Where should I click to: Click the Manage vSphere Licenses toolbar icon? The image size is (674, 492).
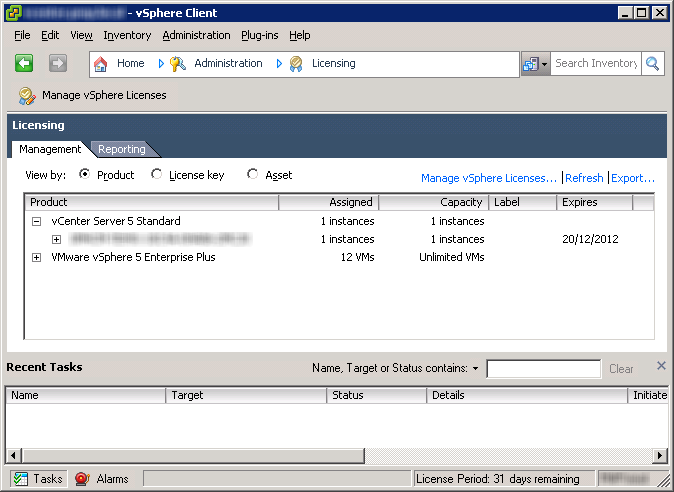(26, 96)
